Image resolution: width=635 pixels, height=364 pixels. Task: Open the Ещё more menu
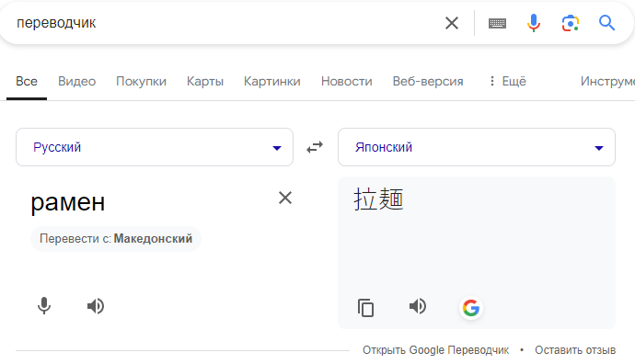pos(507,81)
